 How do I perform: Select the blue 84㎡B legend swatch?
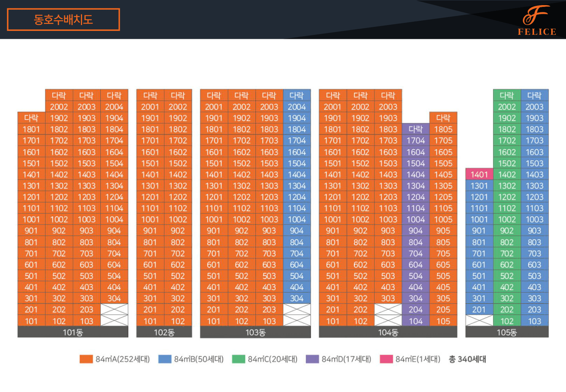pos(165,359)
